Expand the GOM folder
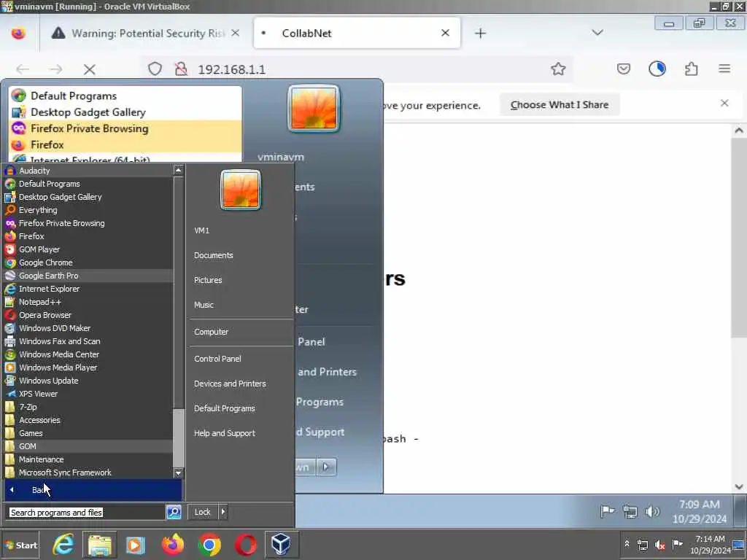 coord(88,446)
